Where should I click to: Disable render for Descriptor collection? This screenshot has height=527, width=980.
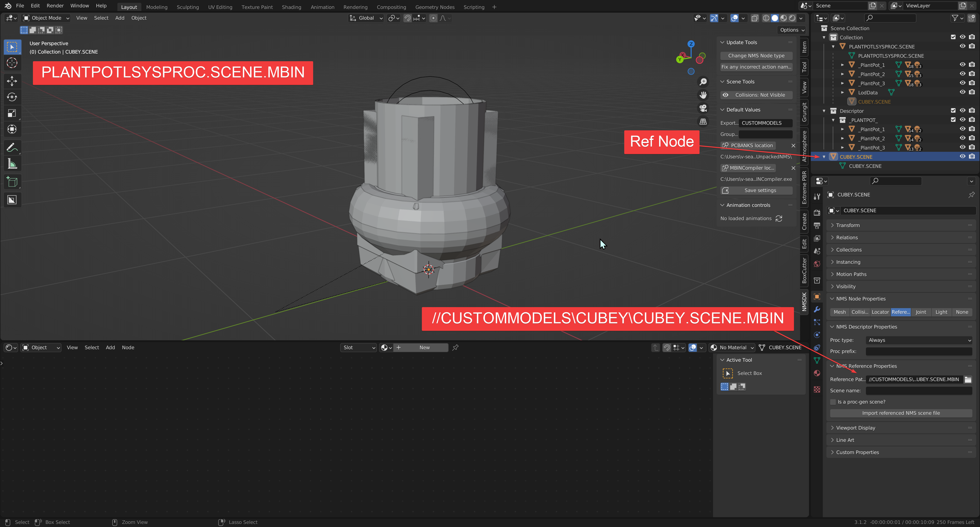click(x=972, y=111)
